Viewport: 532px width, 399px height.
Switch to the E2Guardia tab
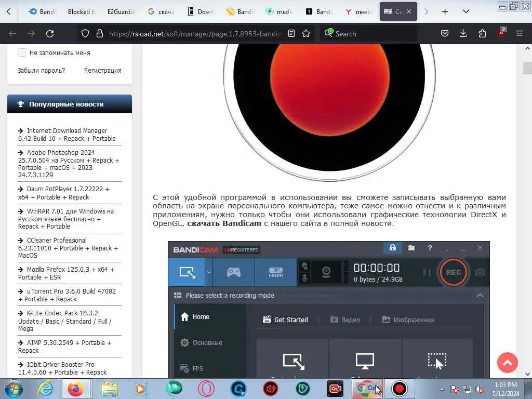[x=121, y=12]
